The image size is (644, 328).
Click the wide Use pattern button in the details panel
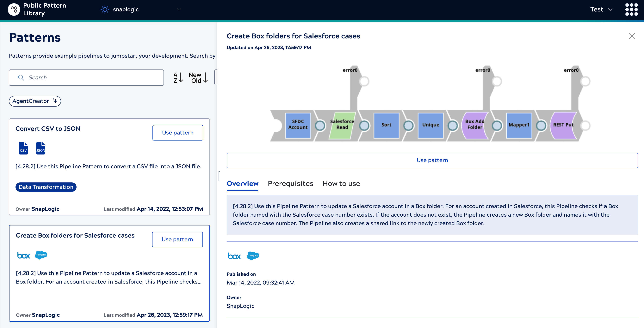click(432, 160)
